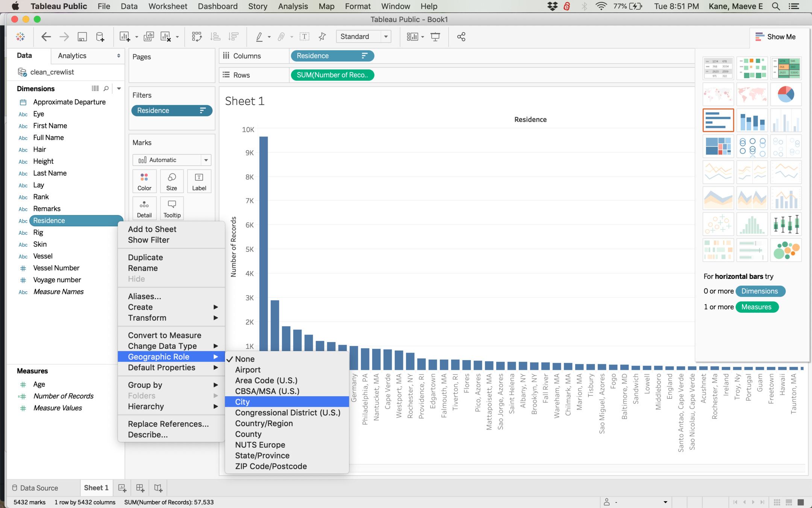Image resolution: width=812 pixels, height=508 pixels.
Task: Choose City from Geographic Role submenu
Action: coord(242,402)
